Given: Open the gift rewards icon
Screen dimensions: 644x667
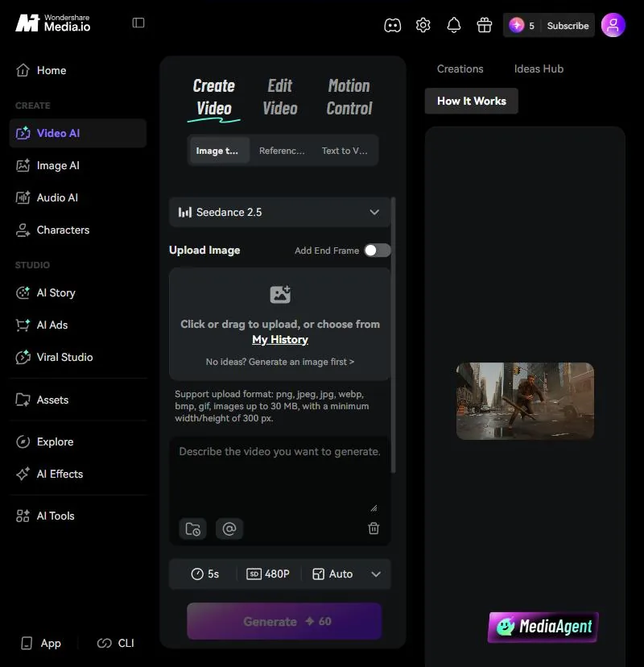Looking at the screenshot, I should pyautogui.click(x=484, y=26).
